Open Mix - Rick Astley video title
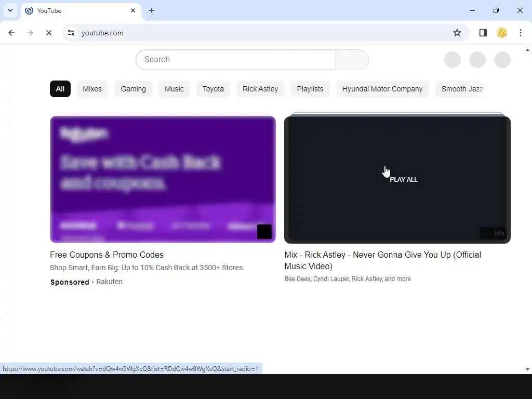This screenshot has width=532, height=399. click(x=383, y=261)
